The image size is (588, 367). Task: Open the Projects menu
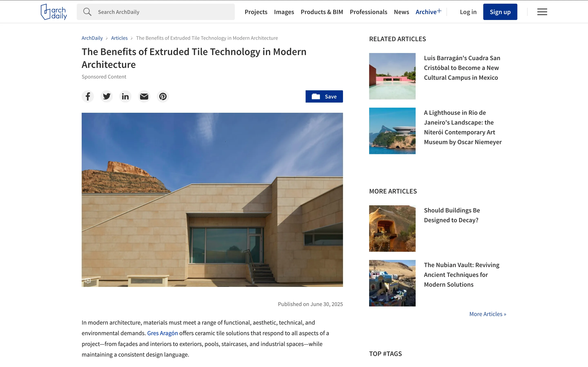click(x=256, y=12)
